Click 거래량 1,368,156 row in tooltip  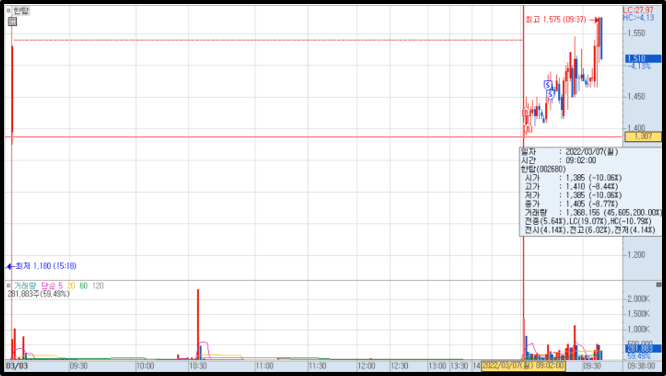592,212
